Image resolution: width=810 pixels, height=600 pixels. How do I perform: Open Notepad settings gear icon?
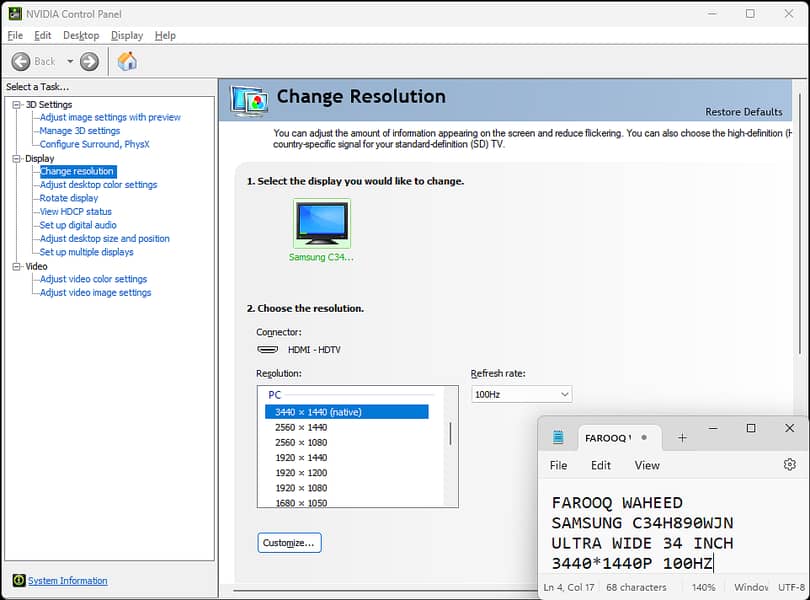pyautogui.click(x=789, y=465)
